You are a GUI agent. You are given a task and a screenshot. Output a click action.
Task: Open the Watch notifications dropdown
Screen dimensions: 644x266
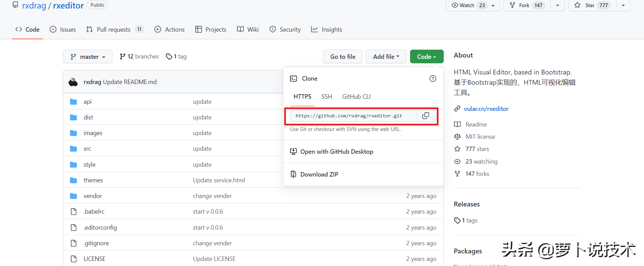473,5
